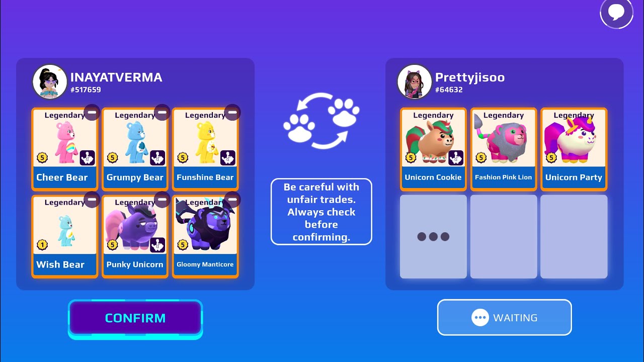Click the ride badge on Cheer Bear
This screenshot has height=362, width=644.
(x=88, y=158)
